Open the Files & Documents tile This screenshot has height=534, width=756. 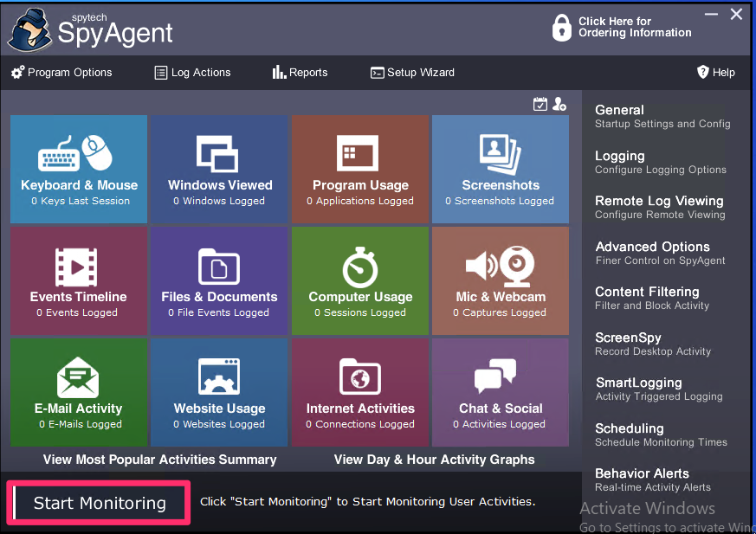pos(219,281)
